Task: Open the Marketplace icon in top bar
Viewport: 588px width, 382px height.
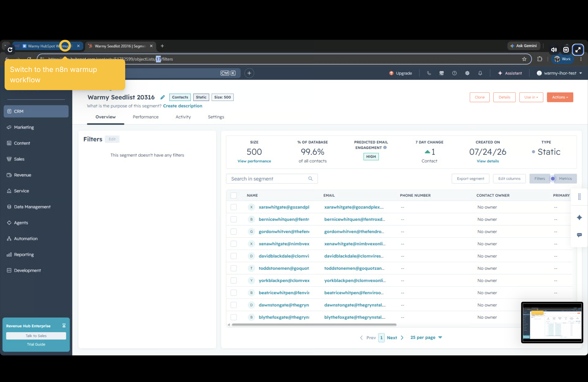Action: (441, 73)
